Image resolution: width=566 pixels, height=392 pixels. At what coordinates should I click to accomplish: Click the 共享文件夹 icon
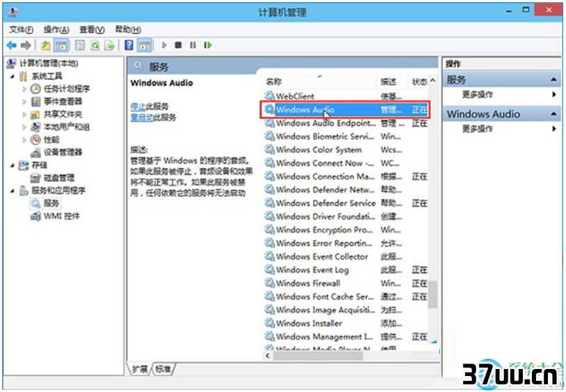click(x=35, y=115)
